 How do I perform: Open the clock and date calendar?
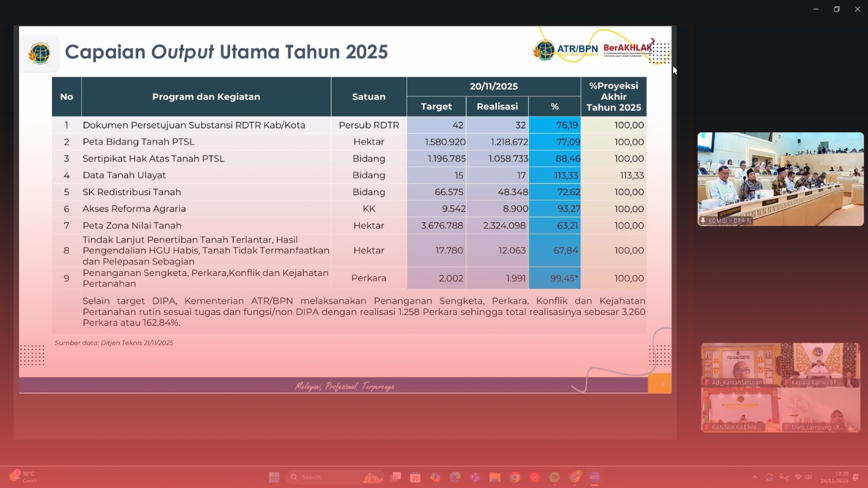pyautogui.click(x=834, y=477)
